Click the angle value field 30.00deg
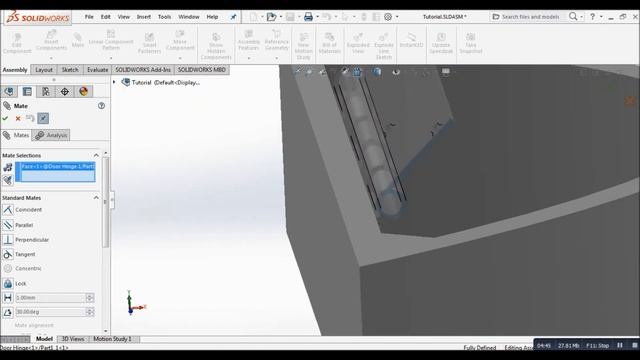This screenshot has height=360, width=640. [51, 312]
